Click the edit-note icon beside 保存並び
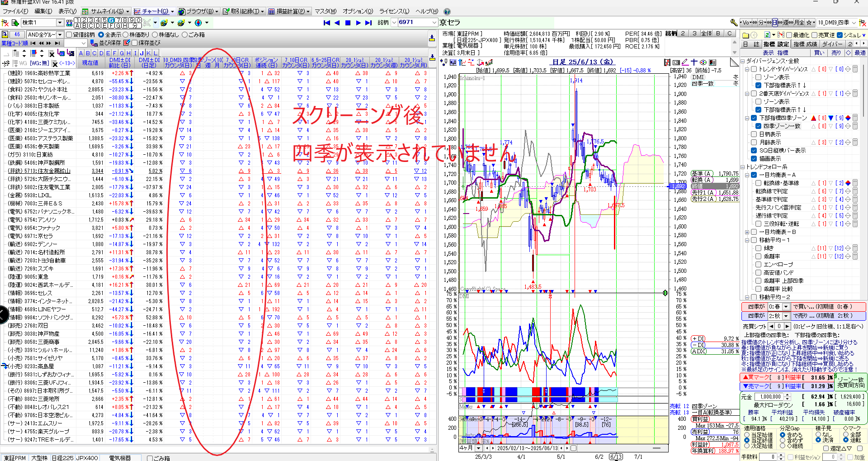 point(127,43)
